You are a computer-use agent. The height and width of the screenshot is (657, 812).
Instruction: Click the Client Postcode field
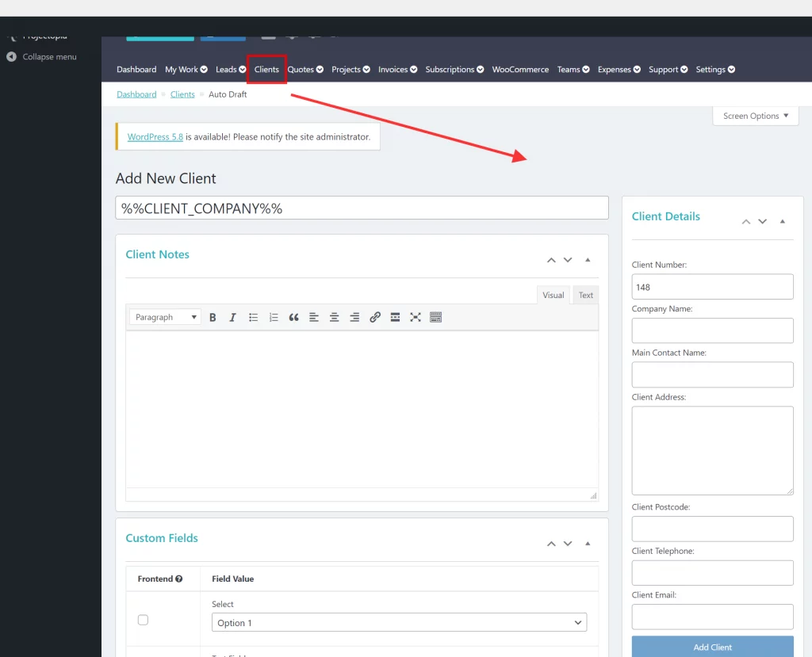pos(713,529)
